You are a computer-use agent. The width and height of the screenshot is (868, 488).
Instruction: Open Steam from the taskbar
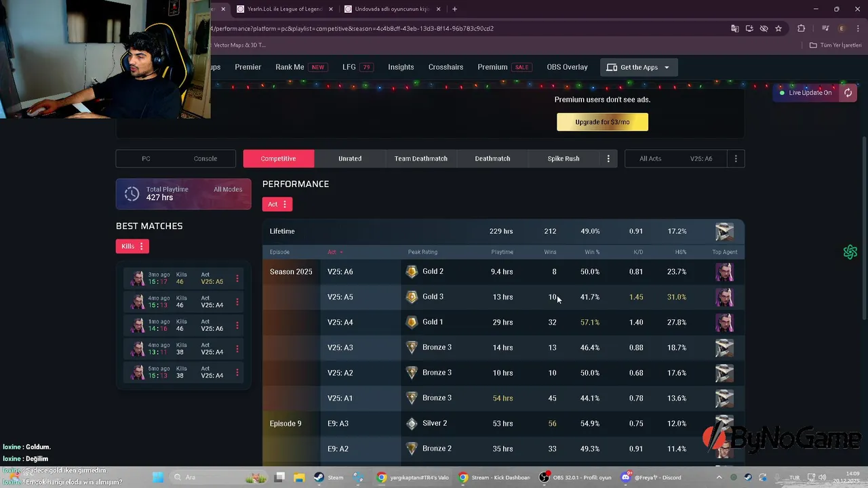coord(328,477)
